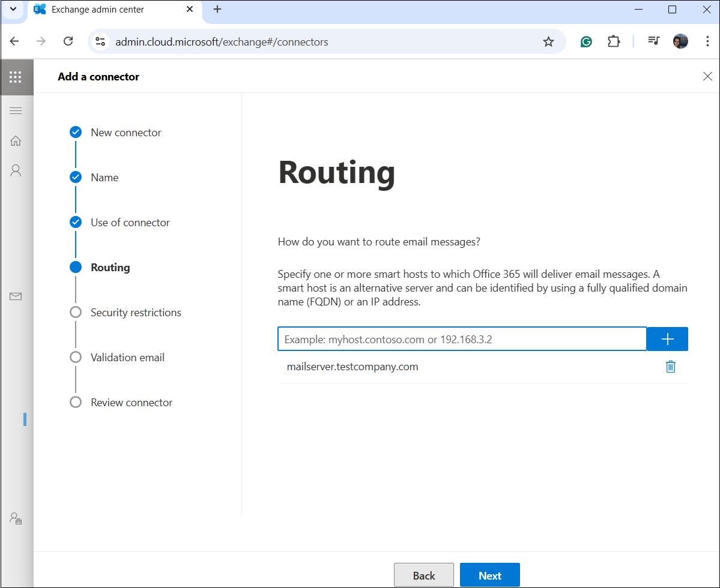
Task: Open Mail flow envelope icon in sidebar
Action: coord(16,296)
